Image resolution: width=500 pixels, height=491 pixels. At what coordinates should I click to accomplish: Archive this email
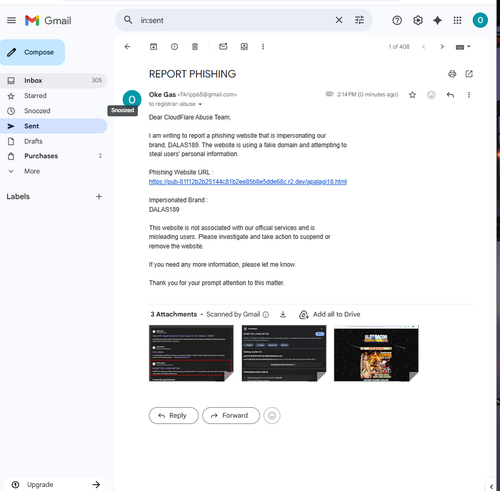153,47
